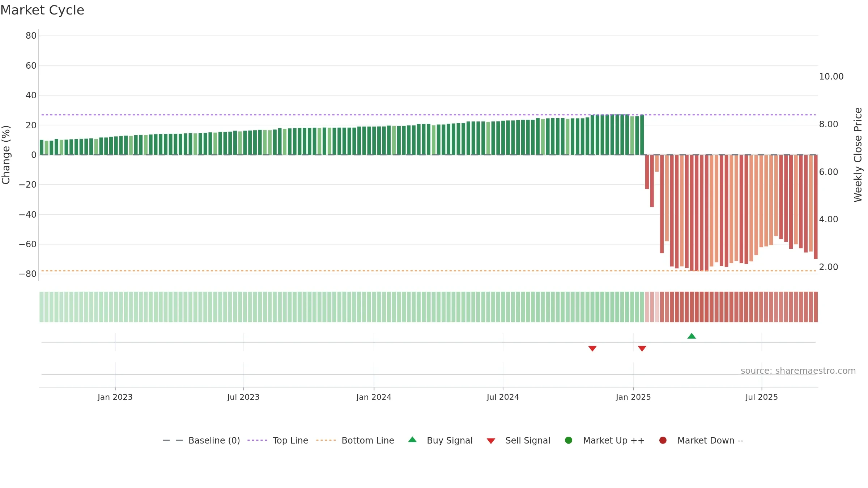Click the dark red Market Down legend circle
This screenshot has height=488, width=868.
click(x=663, y=440)
